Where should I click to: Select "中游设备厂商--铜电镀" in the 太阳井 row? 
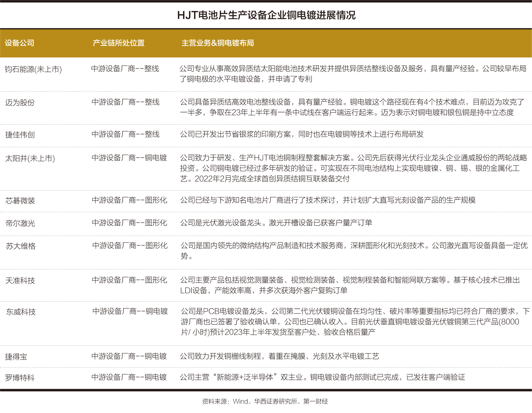tap(129, 158)
